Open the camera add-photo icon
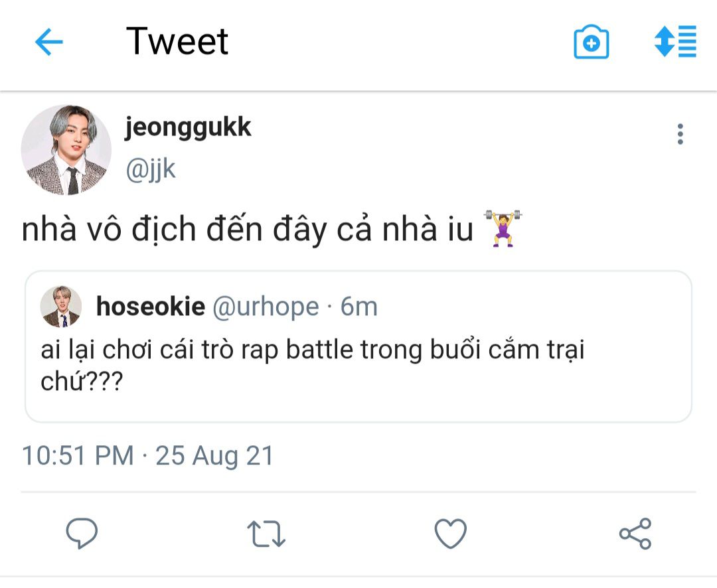The image size is (717, 588). tap(591, 43)
